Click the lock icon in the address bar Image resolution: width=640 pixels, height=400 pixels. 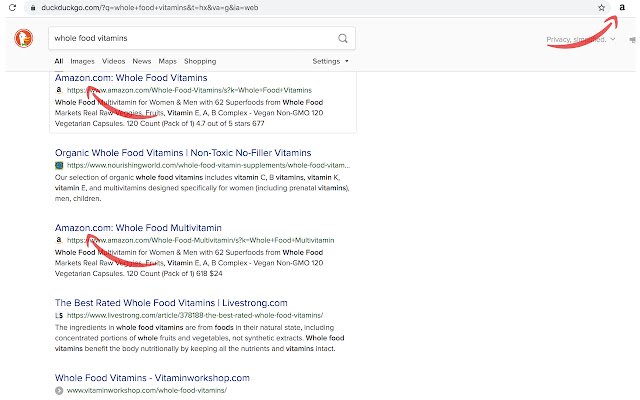tap(33, 8)
